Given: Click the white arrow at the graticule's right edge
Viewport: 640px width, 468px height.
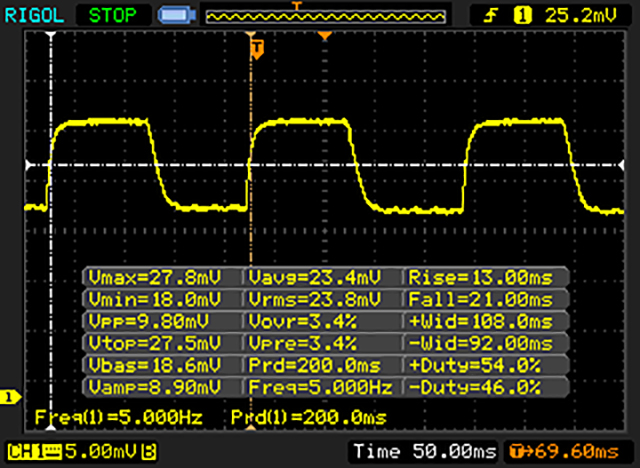Looking at the screenshot, I should tap(621, 165).
